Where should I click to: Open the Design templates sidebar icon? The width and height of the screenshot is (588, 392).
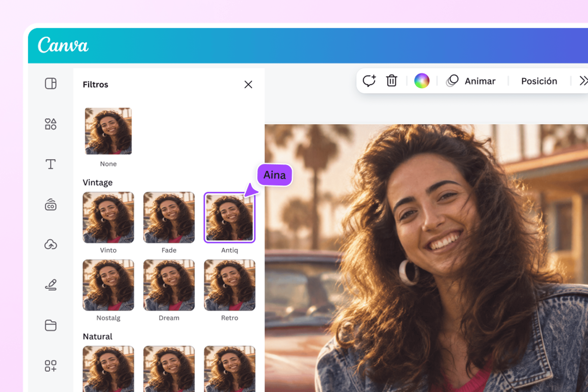pyautogui.click(x=50, y=83)
